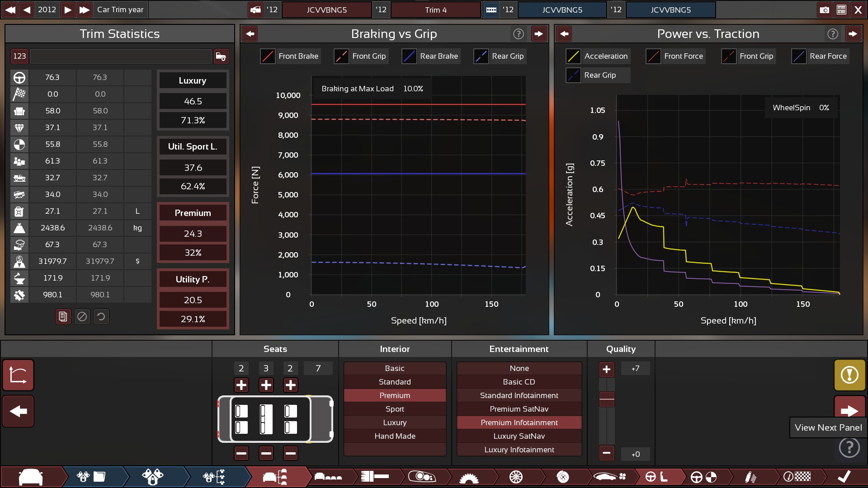Click the car model icon in top bar
The width and height of the screenshot is (868, 488).
click(256, 9)
